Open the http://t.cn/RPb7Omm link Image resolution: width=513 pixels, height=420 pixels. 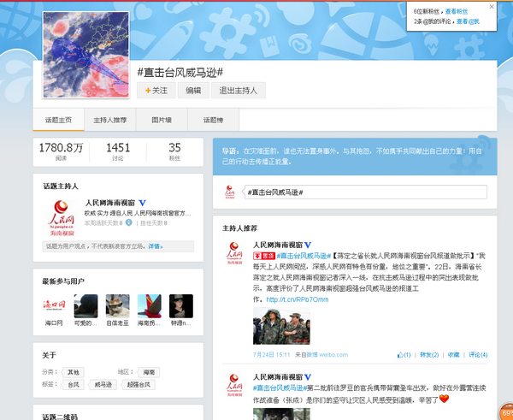click(297, 299)
